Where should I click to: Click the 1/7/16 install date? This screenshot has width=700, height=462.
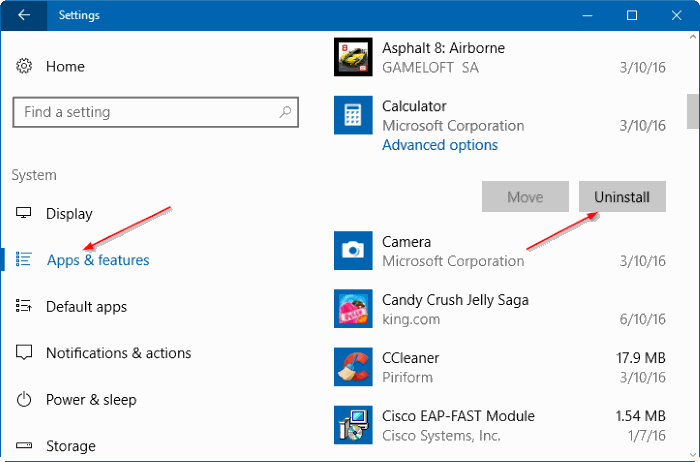click(x=646, y=436)
